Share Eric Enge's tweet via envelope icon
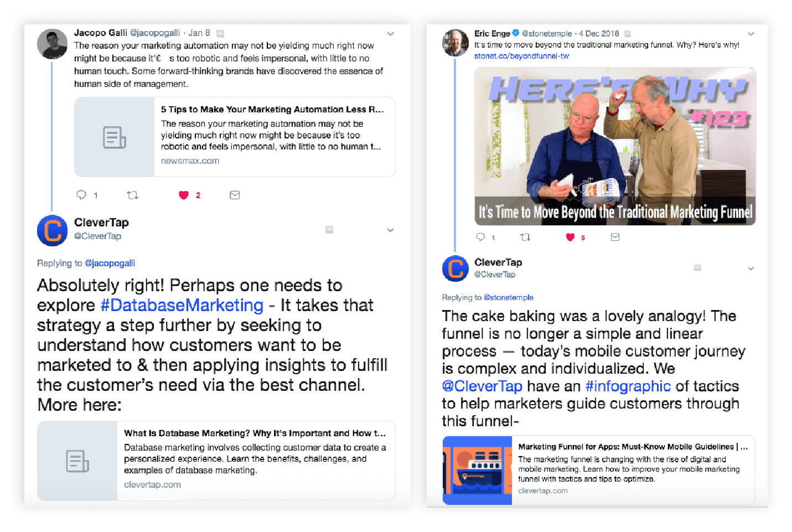792x532 pixels. [615, 237]
